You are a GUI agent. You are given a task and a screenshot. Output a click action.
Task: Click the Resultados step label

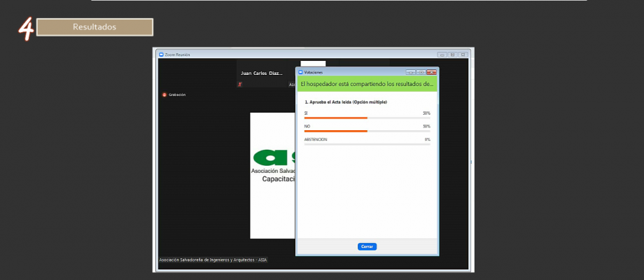click(94, 27)
